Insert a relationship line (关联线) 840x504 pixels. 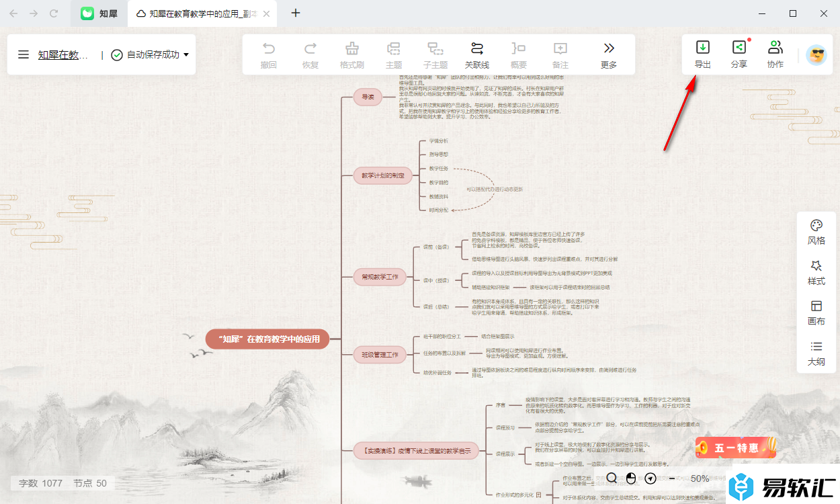(x=477, y=55)
